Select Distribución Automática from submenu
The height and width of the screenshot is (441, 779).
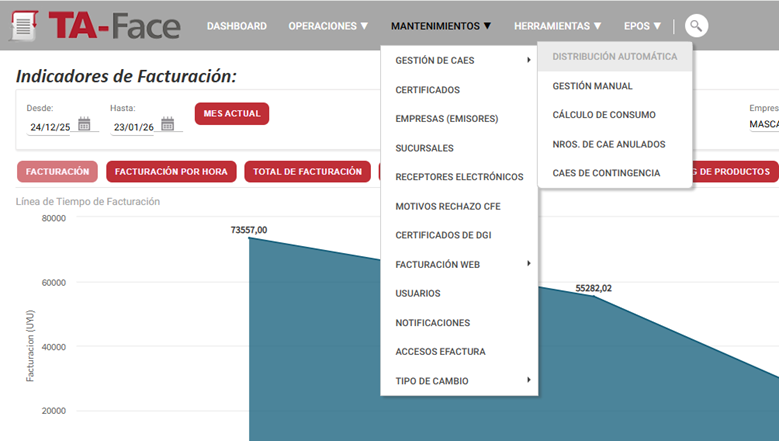coord(614,57)
